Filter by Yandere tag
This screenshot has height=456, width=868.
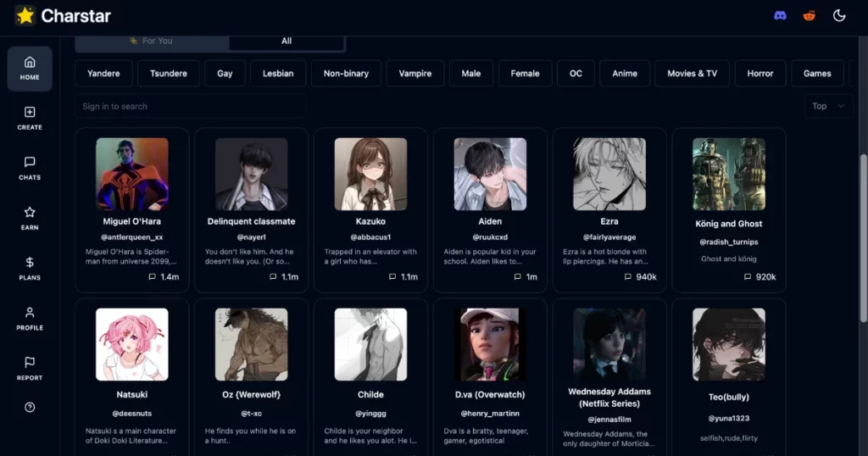pos(103,74)
